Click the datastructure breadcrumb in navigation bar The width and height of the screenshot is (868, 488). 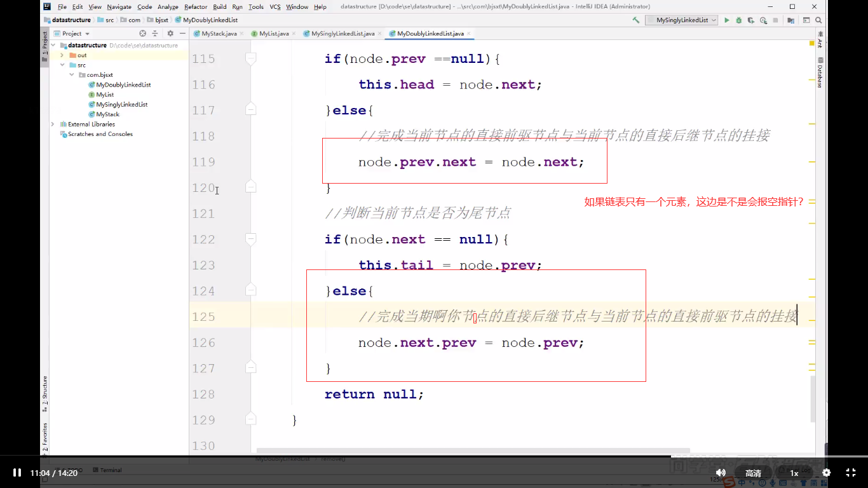click(67, 20)
